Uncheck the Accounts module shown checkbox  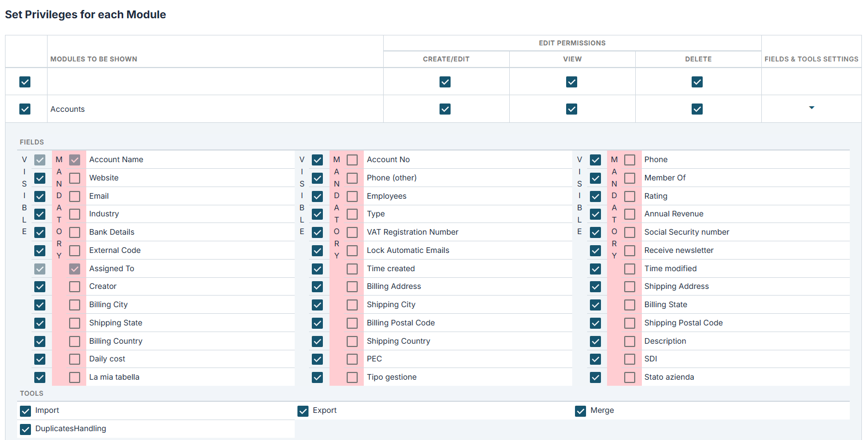tap(25, 109)
